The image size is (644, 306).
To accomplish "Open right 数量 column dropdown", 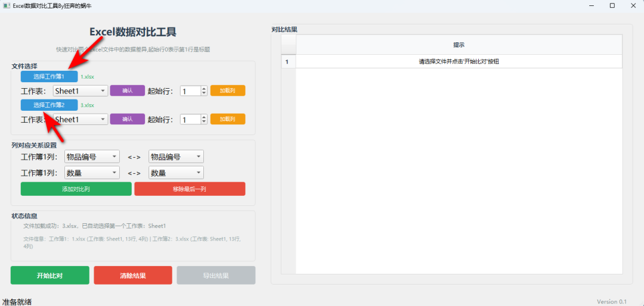I will (x=176, y=173).
